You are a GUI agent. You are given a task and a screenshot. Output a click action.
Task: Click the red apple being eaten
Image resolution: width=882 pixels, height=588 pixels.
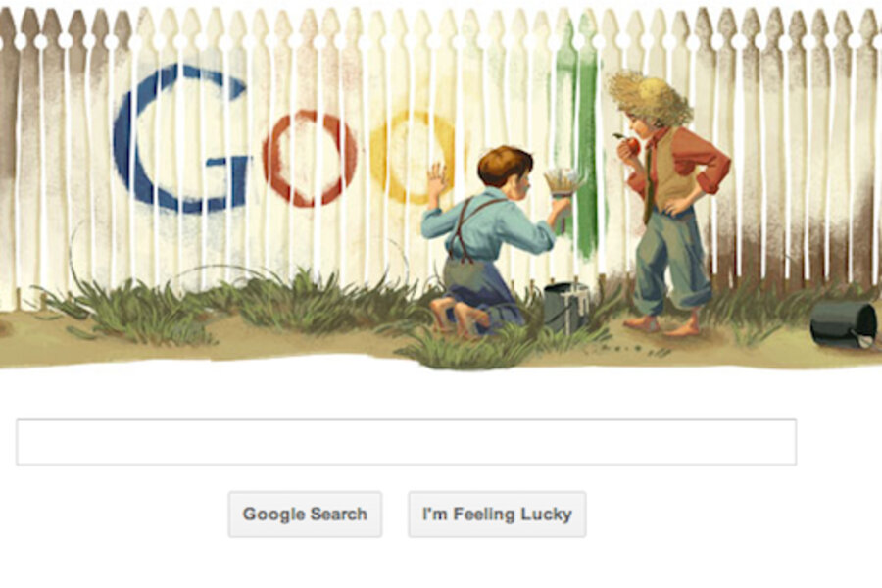632,146
